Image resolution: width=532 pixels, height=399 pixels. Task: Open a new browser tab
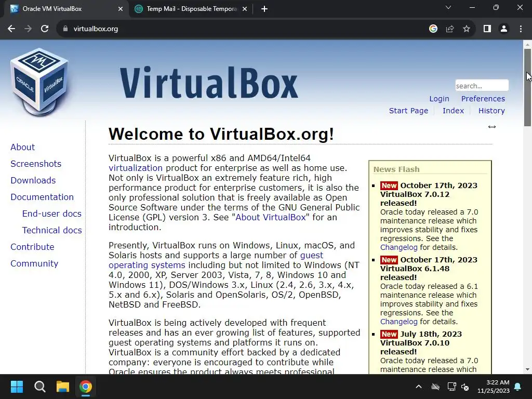click(x=264, y=9)
